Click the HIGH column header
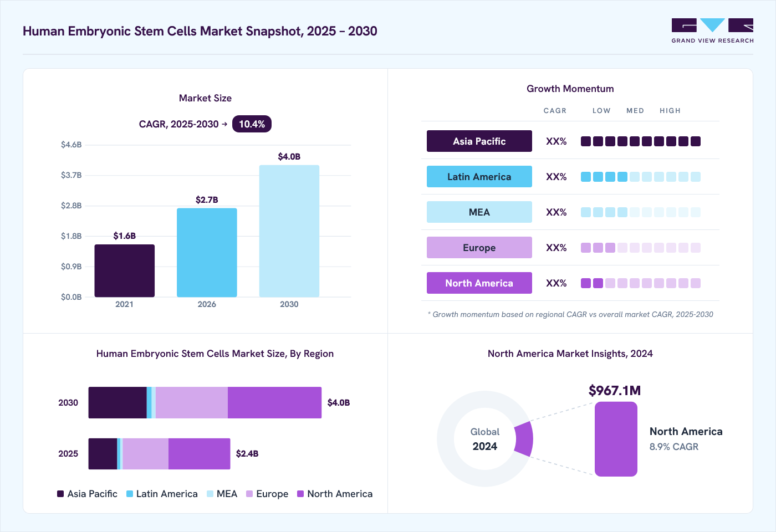This screenshot has height=532, width=776. pos(670,111)
